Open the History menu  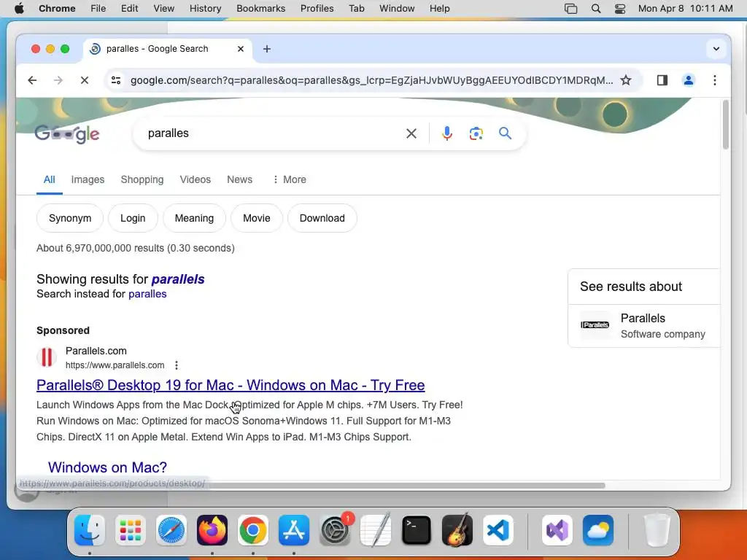click(205, 8)
